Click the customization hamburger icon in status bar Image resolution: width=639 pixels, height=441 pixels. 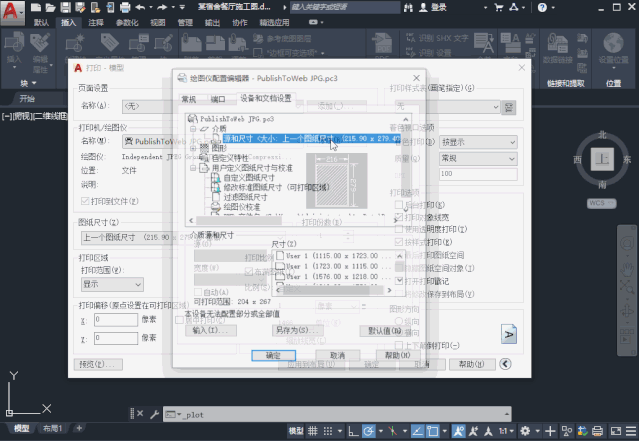pyautogui.click(x=631, y=431)
